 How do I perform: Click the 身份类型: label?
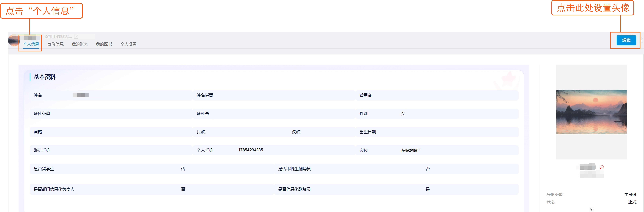coord(555,195)
